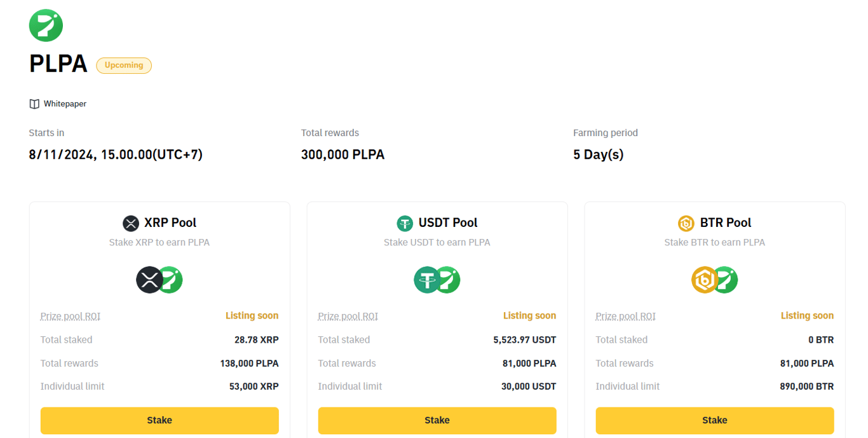Click Prize pool ROI label in USDT Pool
Viewport: 868px width, 438px height.
348,316
